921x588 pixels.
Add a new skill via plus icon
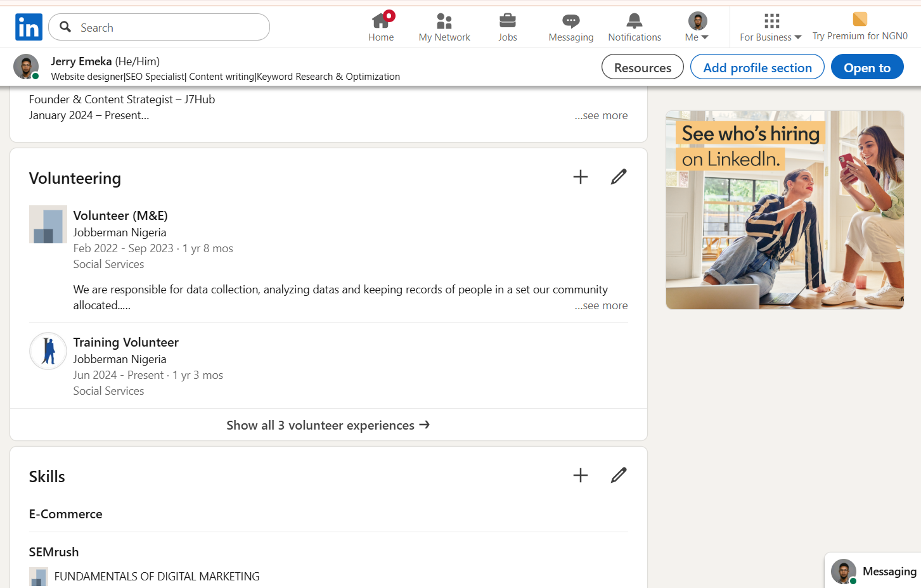pyautogui.click(x=580, y=475)
